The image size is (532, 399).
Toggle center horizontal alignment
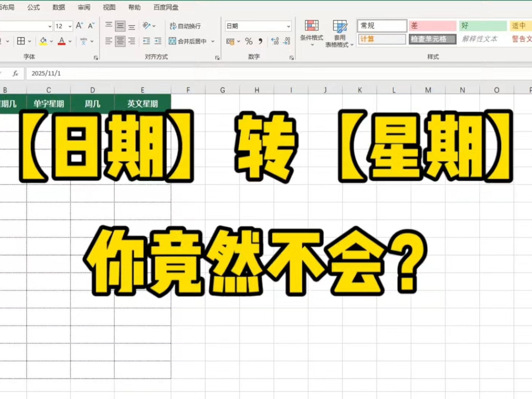[120, 41]
